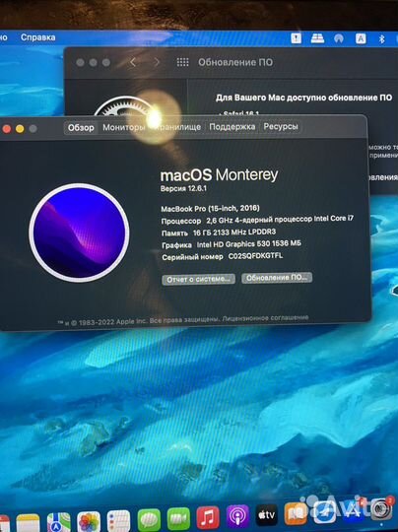Open App Store from the Dock
The width and height of the screenshot is (398, 532).
353,510
